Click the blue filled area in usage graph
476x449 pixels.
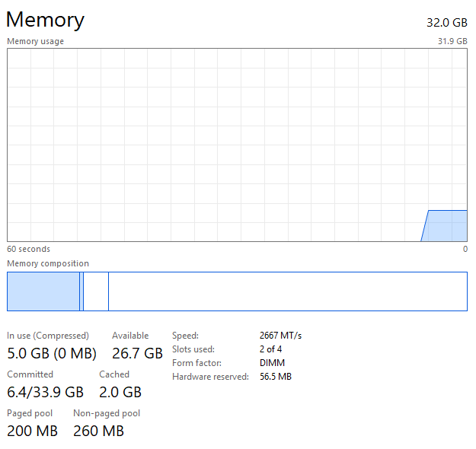click(x=448, y=226)
